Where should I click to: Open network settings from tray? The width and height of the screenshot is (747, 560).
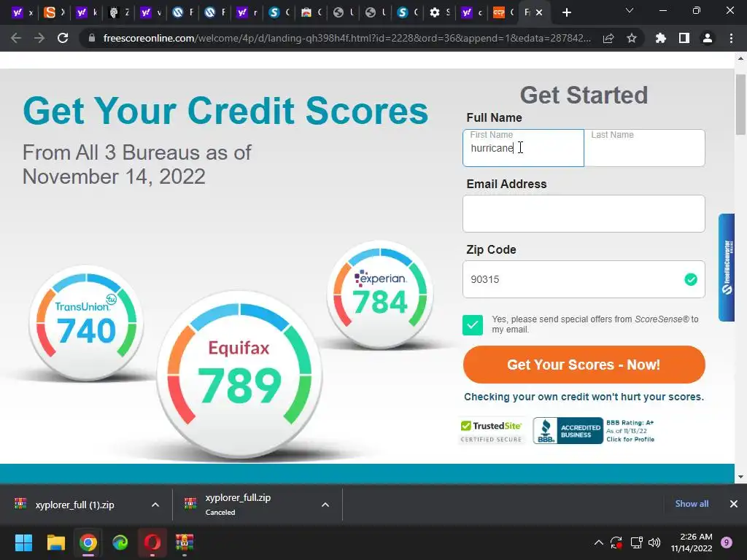coord(636,542)
